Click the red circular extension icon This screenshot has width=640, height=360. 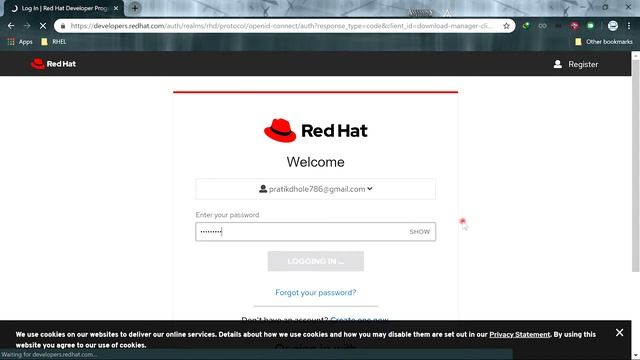(574, 26)
